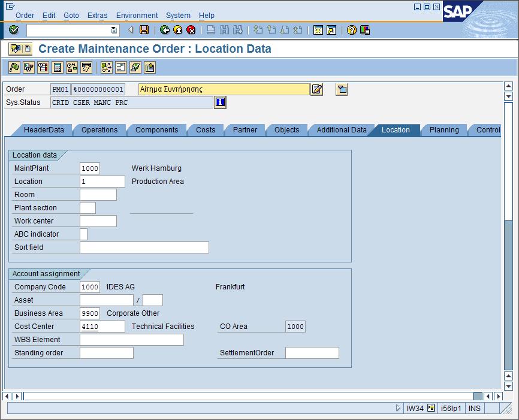Viewport: 519px width, 420px height.
Task: Click the WBS Element input field
Action: coord(132,340)
